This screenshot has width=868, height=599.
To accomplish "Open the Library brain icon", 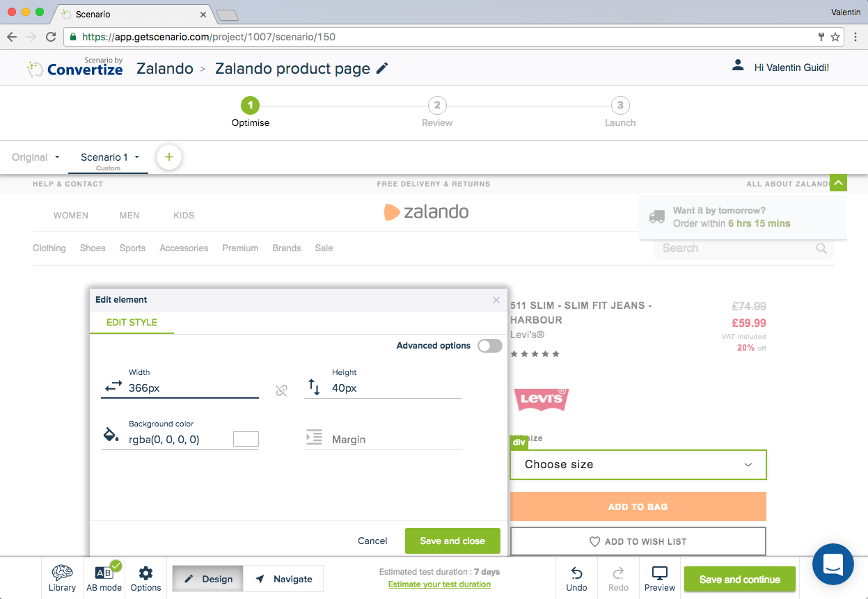I will tap(62, 578).
